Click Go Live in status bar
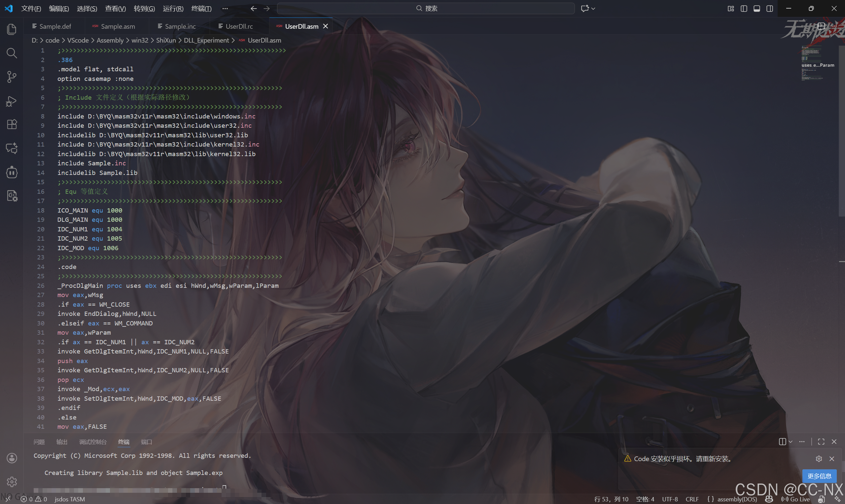The width and height of the screenshot is (845, 504). [796, 499]
